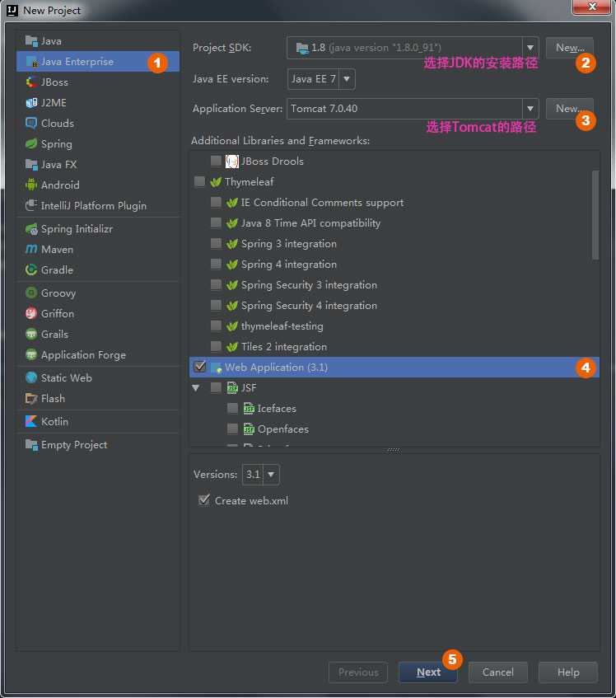
Task: Click the grayed-out Previous button
Action: (x=358, y=672)
